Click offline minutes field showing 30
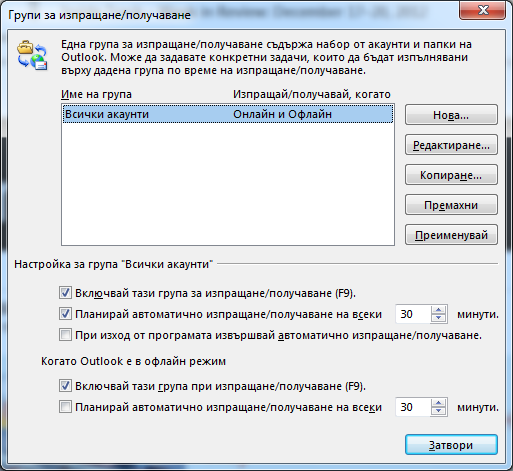The height and width of the screenshot is (471, 513). click(x=413, y=407)
